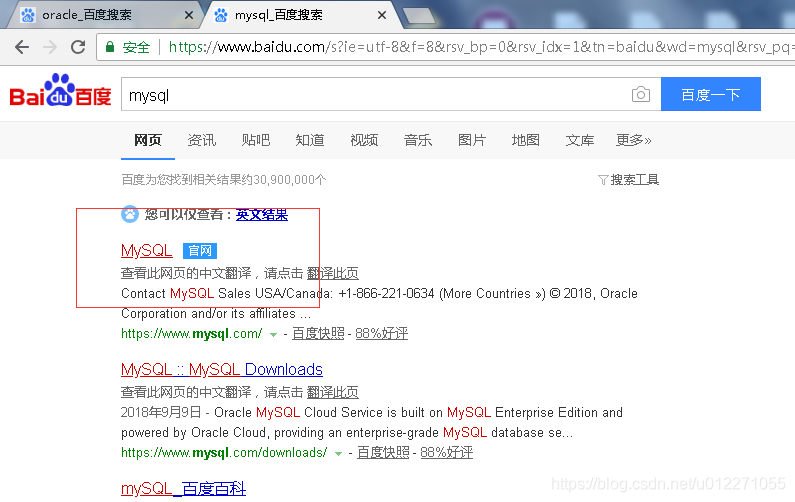795x502 pixels.
Task: Switch to 音乐 results
Action: [418, 140]
